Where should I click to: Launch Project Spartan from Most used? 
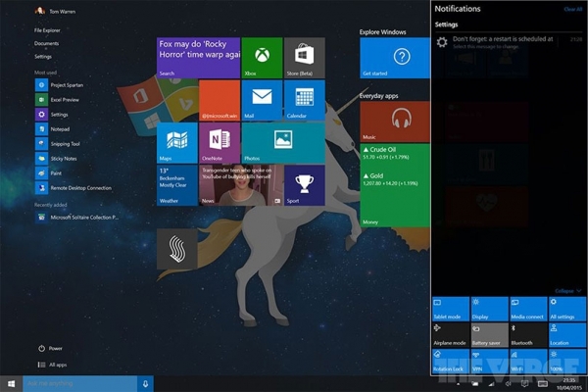point(60,85)
